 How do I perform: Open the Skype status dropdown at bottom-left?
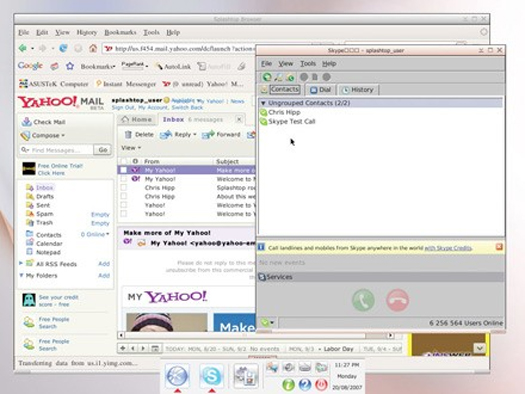click(267, 323)
